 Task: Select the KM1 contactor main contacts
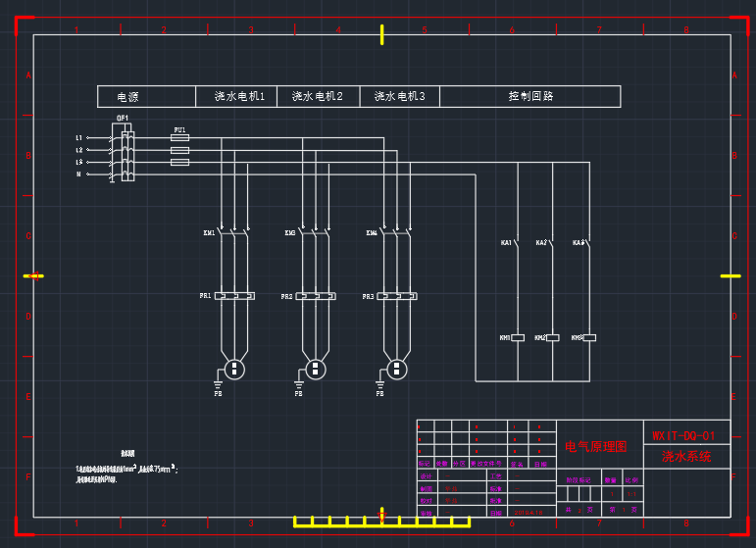pos(234,233)
